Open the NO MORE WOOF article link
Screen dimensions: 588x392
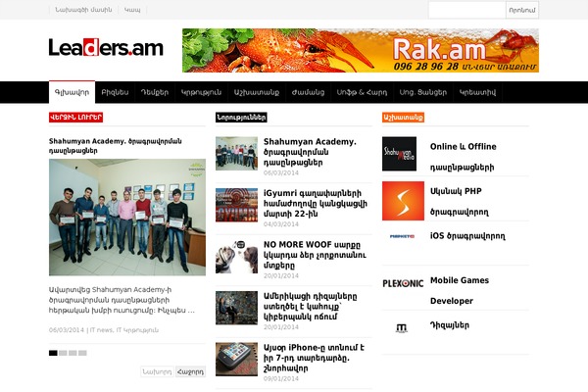click(315, 255)
